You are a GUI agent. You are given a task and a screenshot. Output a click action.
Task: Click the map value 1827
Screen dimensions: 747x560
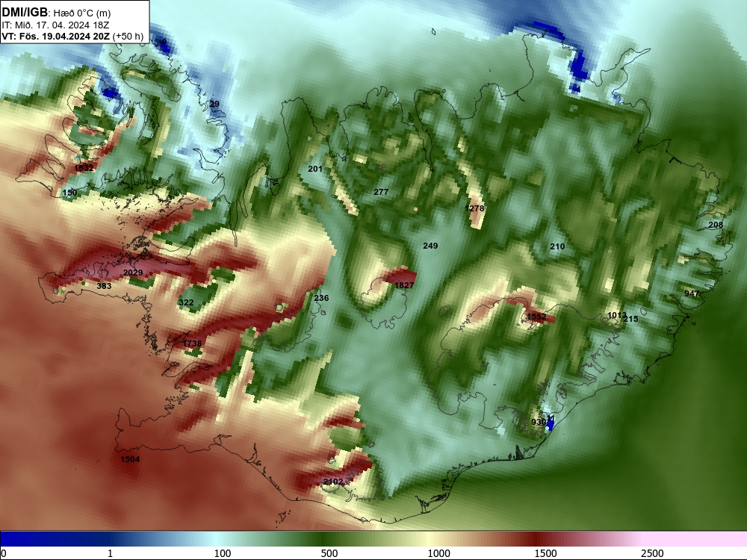[x=404, y=284]
